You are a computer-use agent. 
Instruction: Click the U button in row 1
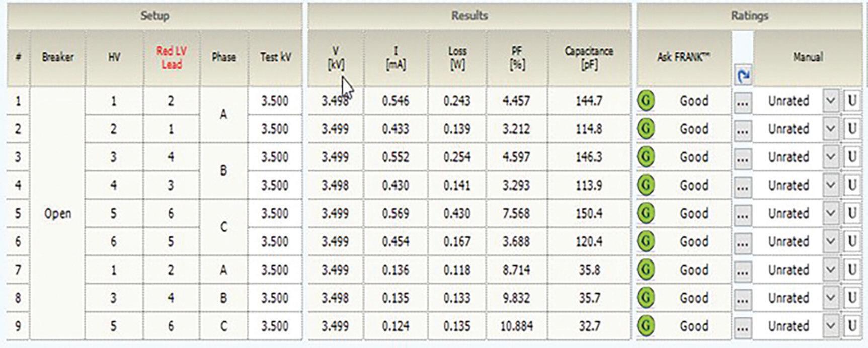pyautogui.click(x=851, y=101)
